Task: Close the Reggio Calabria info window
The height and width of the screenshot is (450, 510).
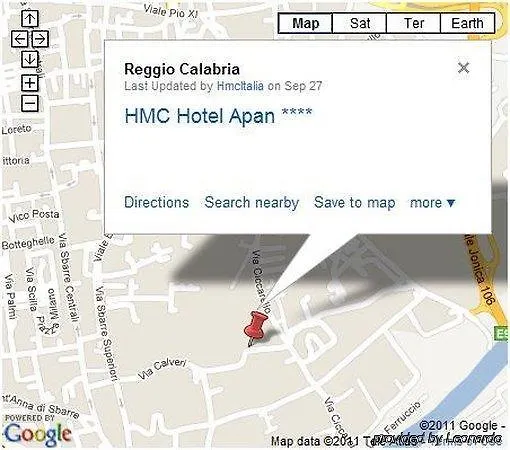Action: pyautogui.click(x=463, y=68)
